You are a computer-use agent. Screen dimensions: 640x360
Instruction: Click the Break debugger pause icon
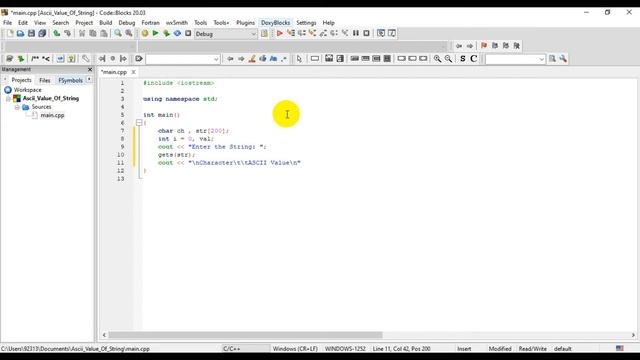pyautogui.click(x=356, y=33)
